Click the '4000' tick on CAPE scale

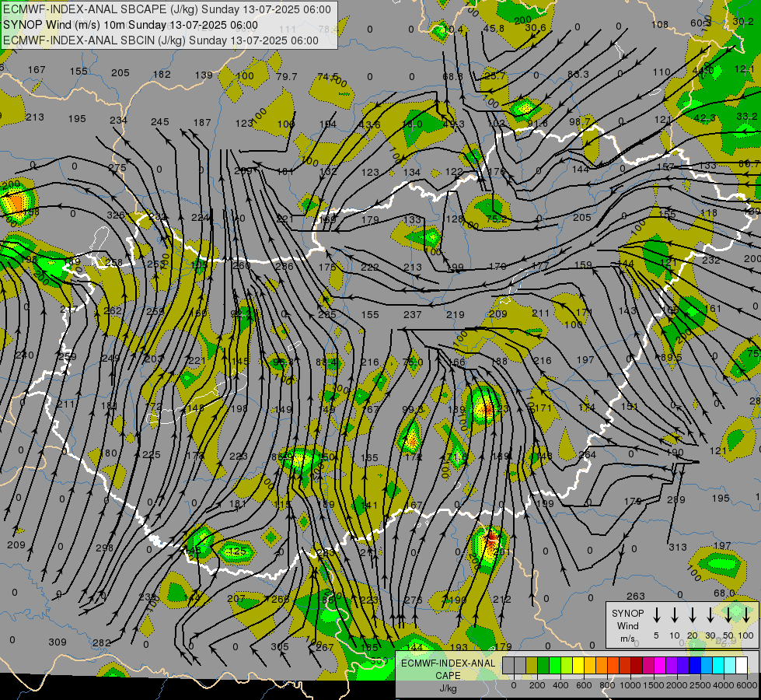click(x=724, y=685)
